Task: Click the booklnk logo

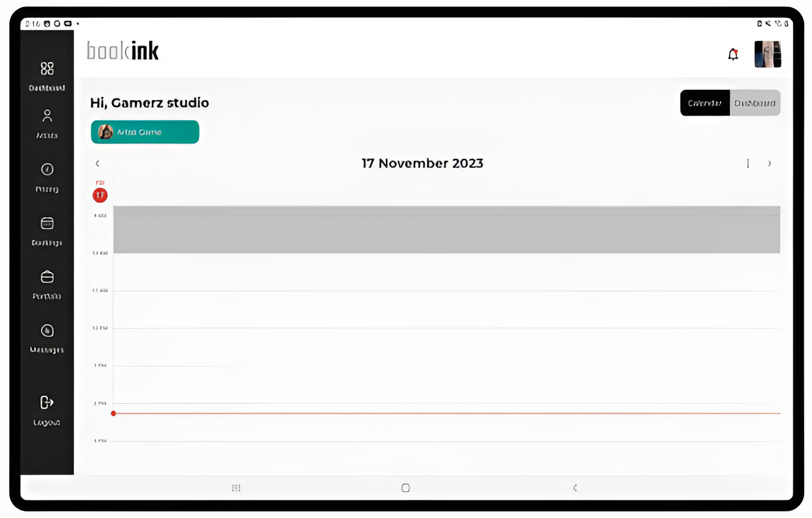Action: (123, 51)
